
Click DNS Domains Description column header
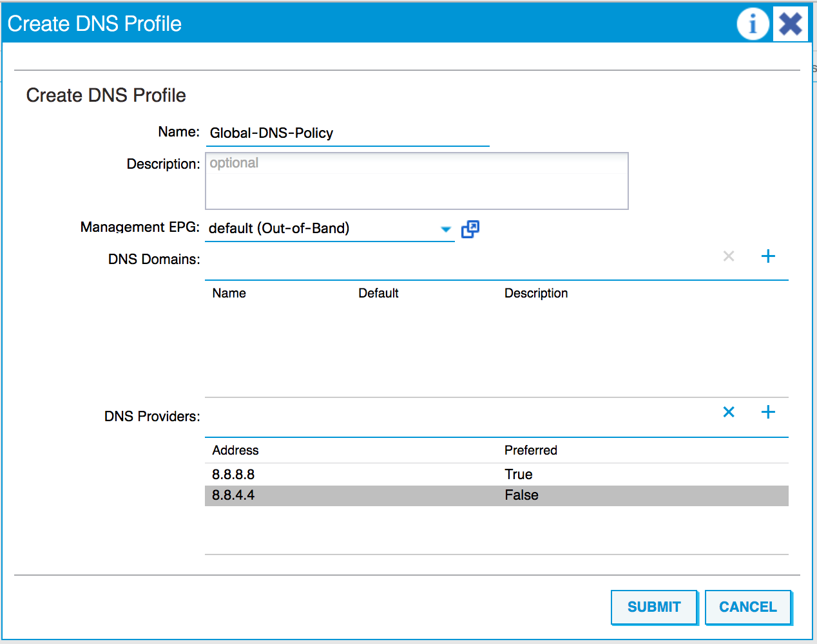(x=536, y=294)
